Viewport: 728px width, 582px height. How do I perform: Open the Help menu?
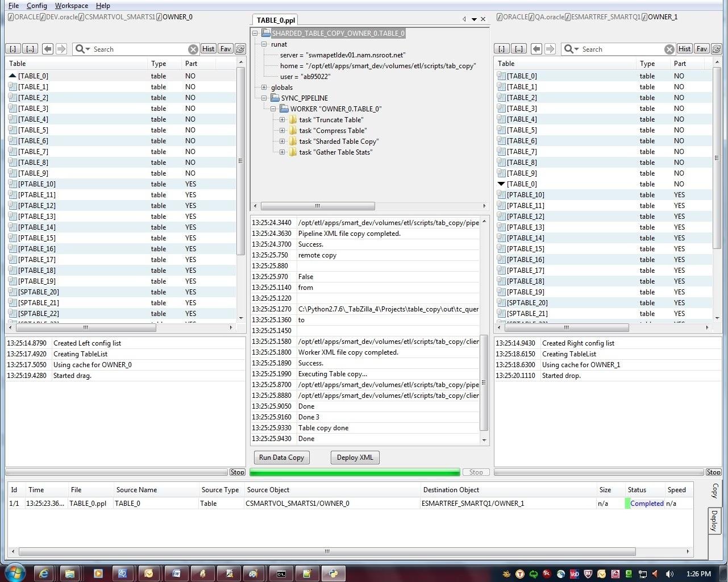tap(103, 5)
